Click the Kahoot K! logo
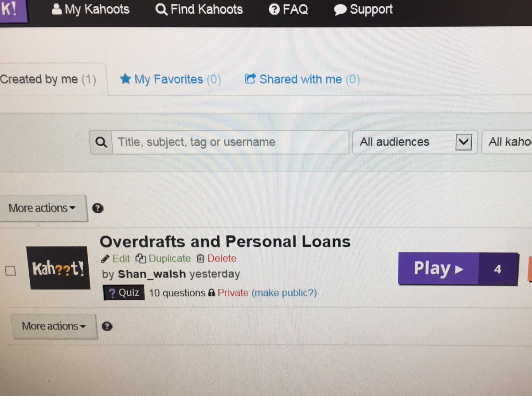Viewport: 532px width, 396px height. click(13, 11)
